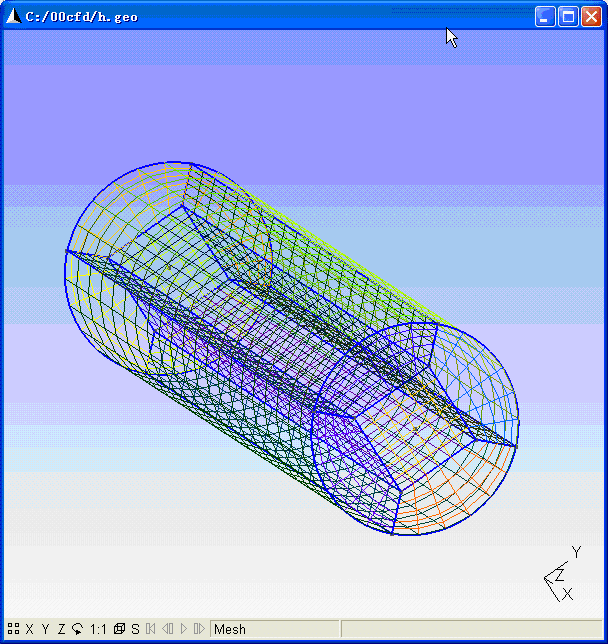Open the Gmsh window icon system menu
Screen dimensions: 608x644
[x=14, y=16]
